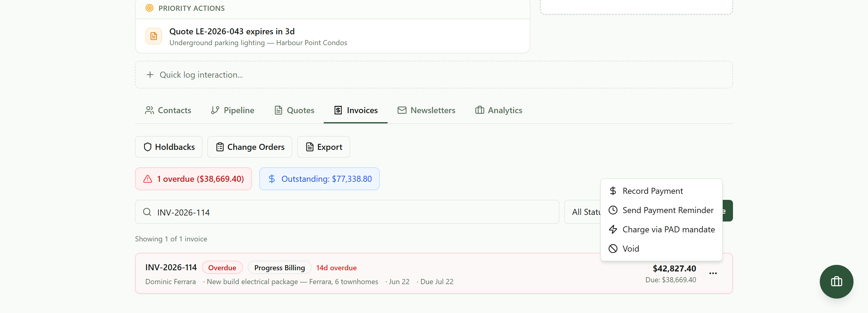Click the PRIORITY ACTIONS heading
Screen dimensions: 868x313
pyautogui.click(x=191, y=8)
